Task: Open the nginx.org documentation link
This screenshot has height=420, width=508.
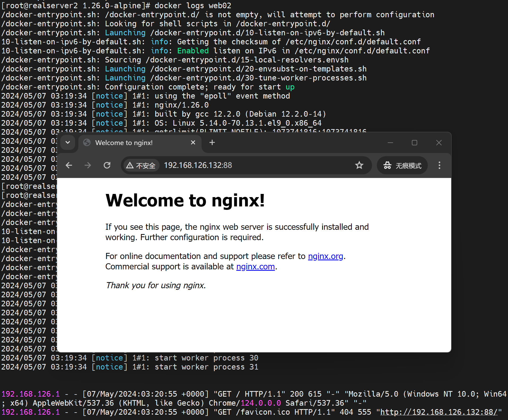Action: pyautogui.click(x=325, y=256)
